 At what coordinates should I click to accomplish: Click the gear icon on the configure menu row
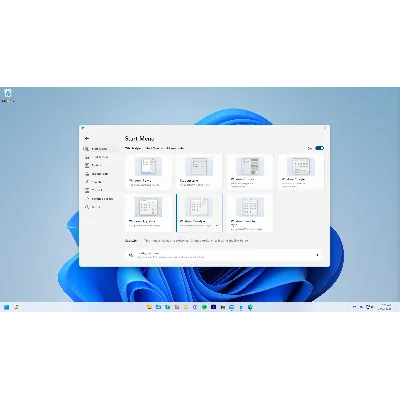(x=131, y=255)
